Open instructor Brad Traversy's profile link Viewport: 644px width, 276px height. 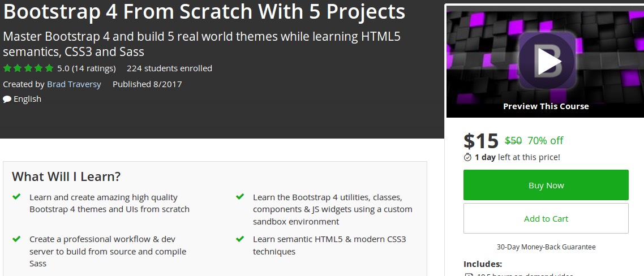pyautogui.click(x=74, y=84)
